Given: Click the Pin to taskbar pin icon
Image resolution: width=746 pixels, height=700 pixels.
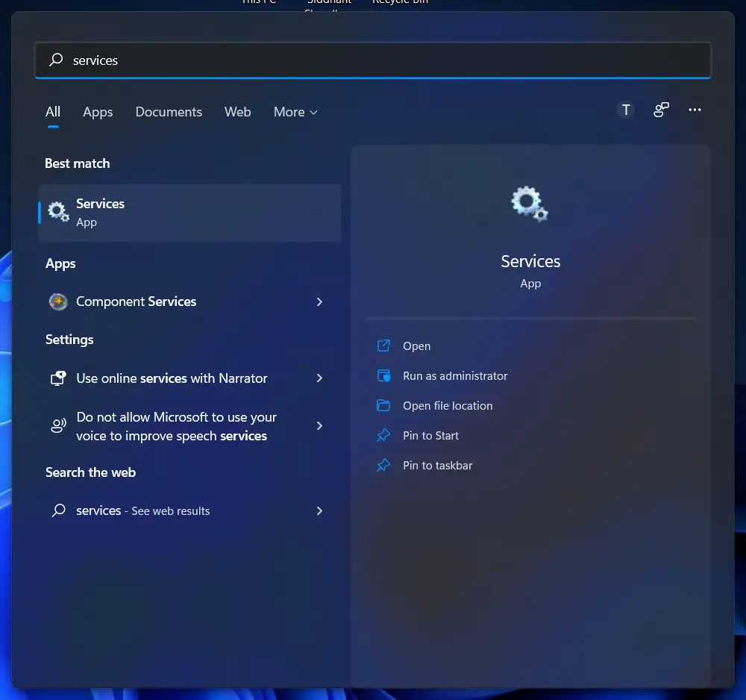Looking at the screenshot, I should tap(383, 465).
